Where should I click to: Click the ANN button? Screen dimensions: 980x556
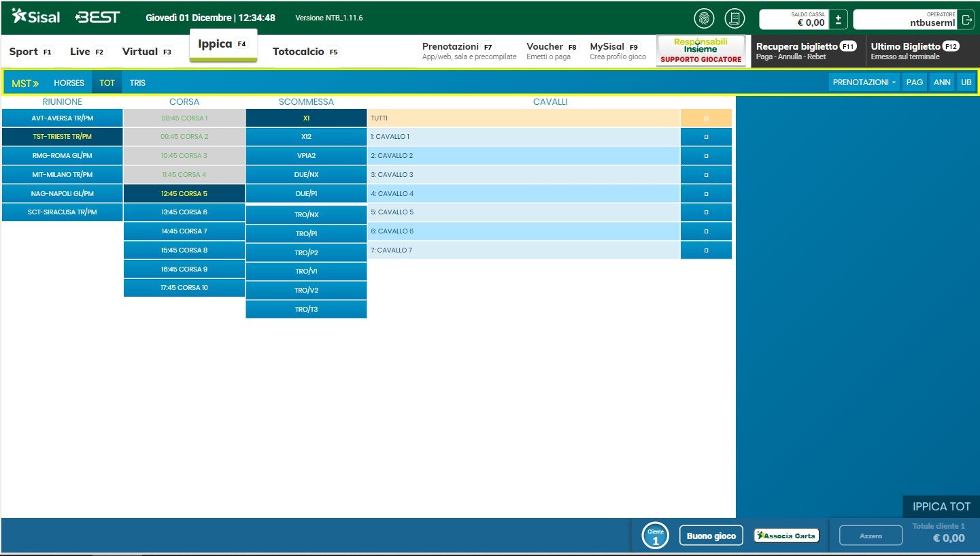(942, 82)
